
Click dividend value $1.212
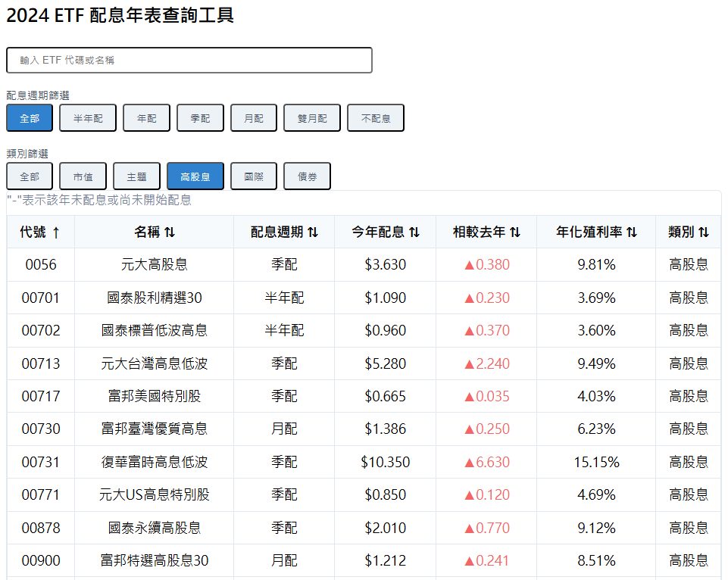pyautogui.click(x=386, y=560)
